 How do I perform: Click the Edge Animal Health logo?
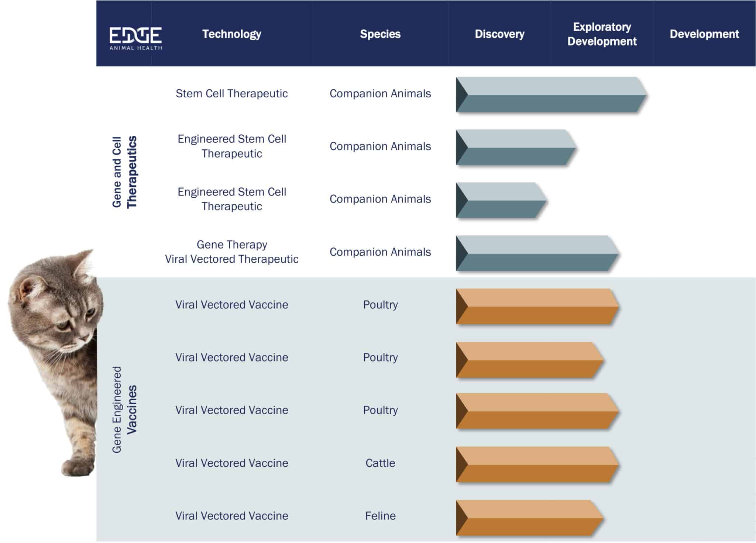[x=135, y=38]
